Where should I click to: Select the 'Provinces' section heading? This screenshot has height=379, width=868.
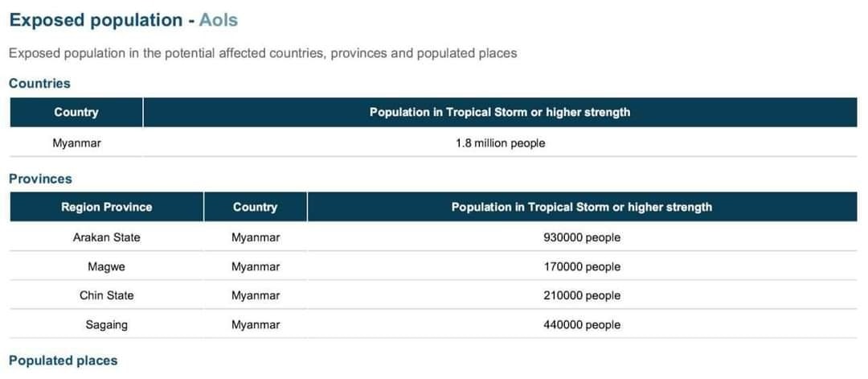point(40,179)
